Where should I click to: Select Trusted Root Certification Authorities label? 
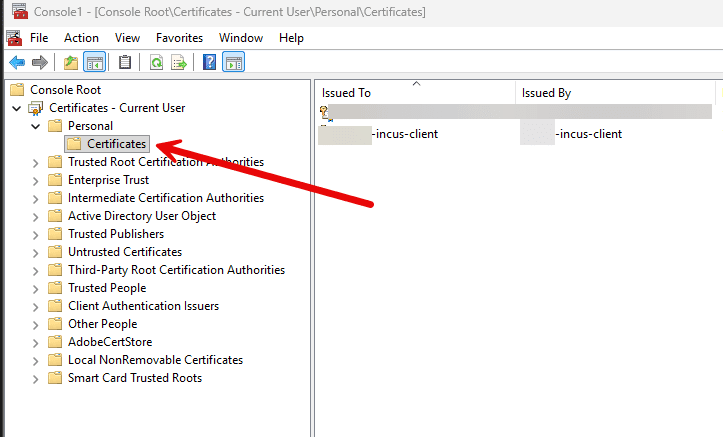tap(166, 162)
